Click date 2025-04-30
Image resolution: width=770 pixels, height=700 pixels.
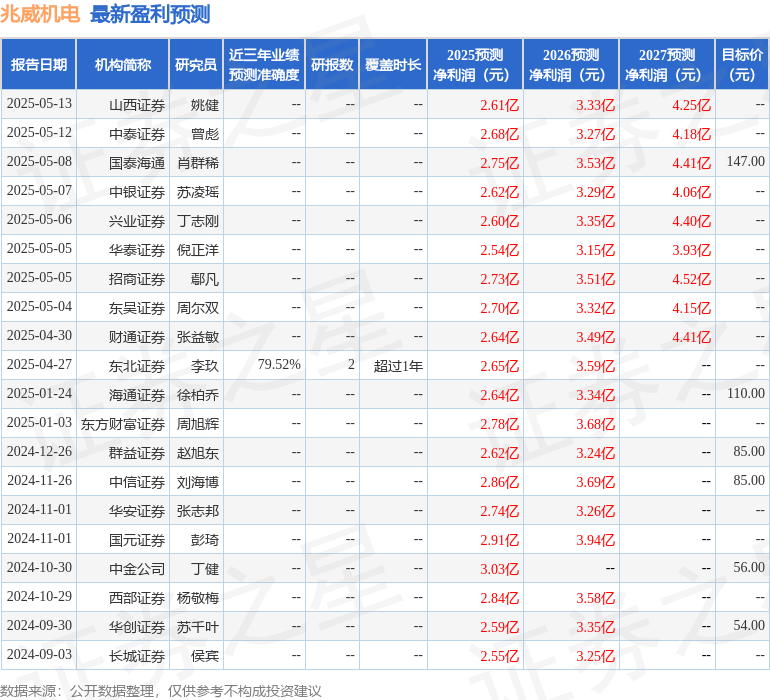(39, 336)
